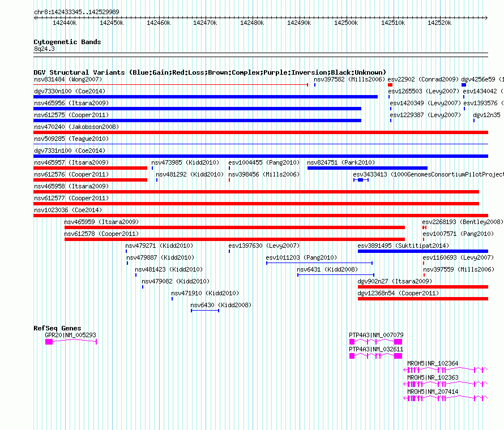Click the esv1229387 (Levy2007) label

425,115
